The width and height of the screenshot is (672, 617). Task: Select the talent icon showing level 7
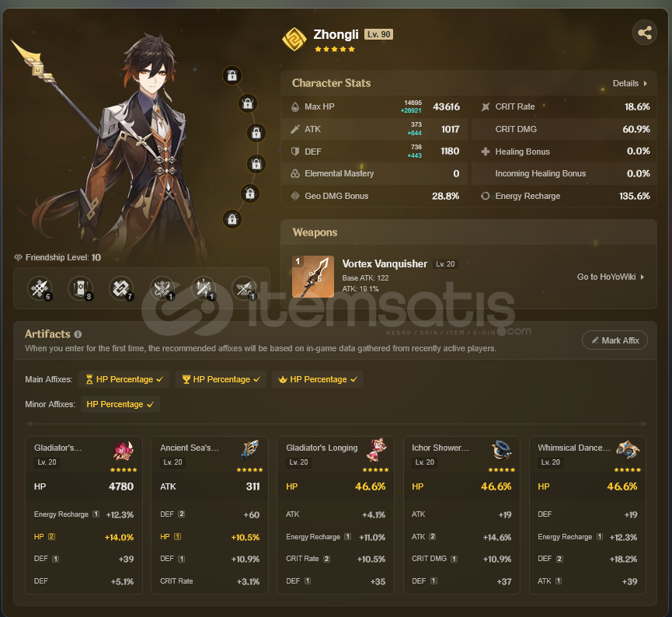(121, 288)
